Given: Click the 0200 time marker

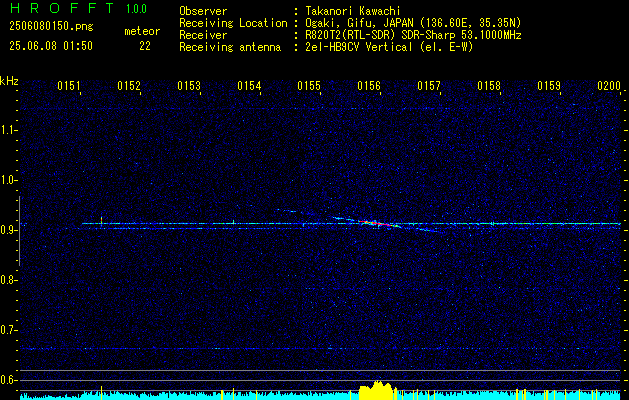Looking at the screenshot, I should click(x=609, y=85).
